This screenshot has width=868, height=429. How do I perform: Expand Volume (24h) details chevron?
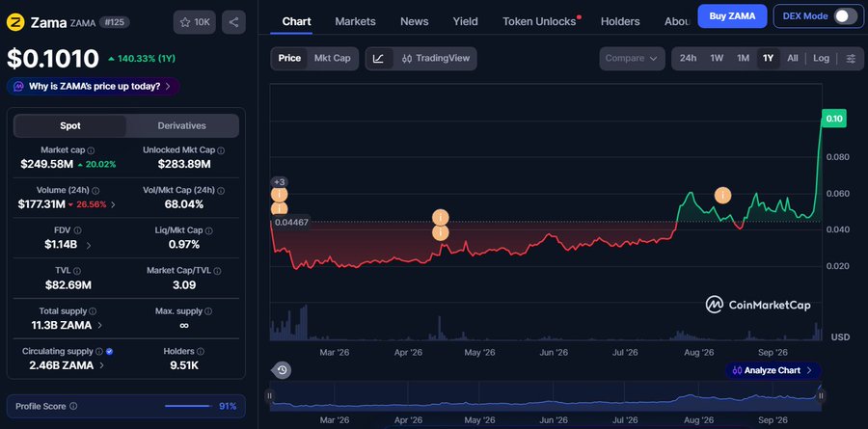pyautogui.click(x=114, y=204)
